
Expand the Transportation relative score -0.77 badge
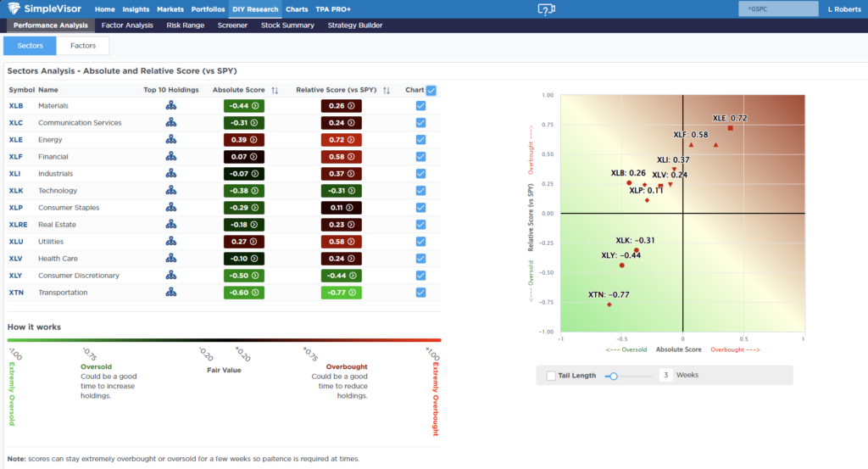[342, 293]
